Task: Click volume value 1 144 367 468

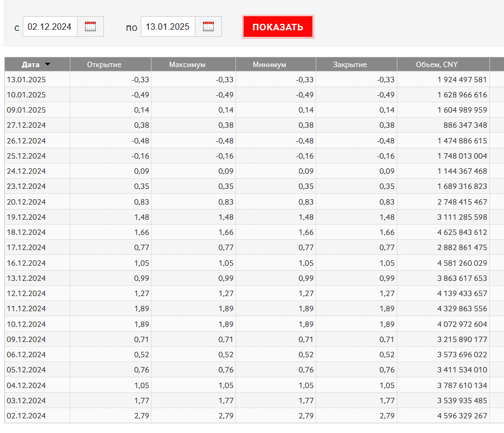Action: [462, 171]
